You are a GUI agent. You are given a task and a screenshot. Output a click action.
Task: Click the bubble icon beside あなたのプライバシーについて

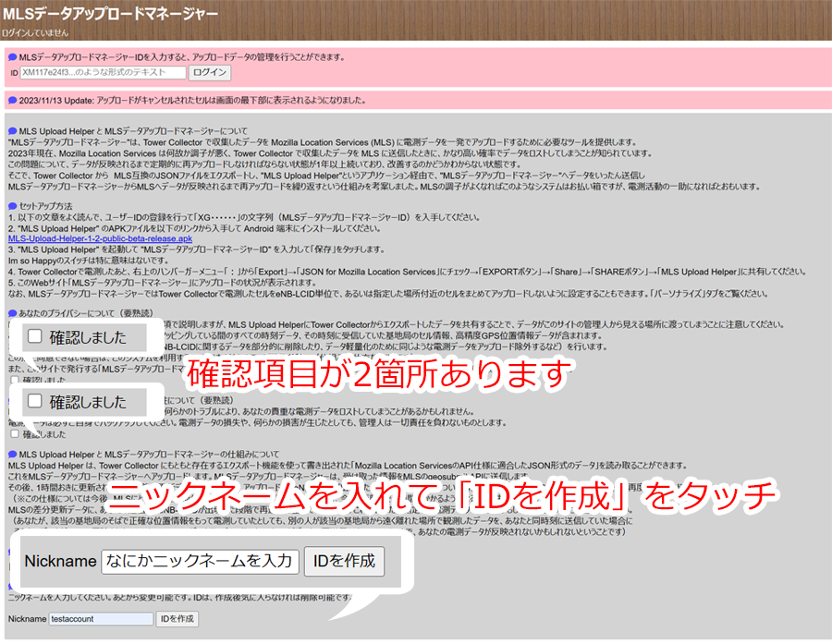[x=12, y=313]
